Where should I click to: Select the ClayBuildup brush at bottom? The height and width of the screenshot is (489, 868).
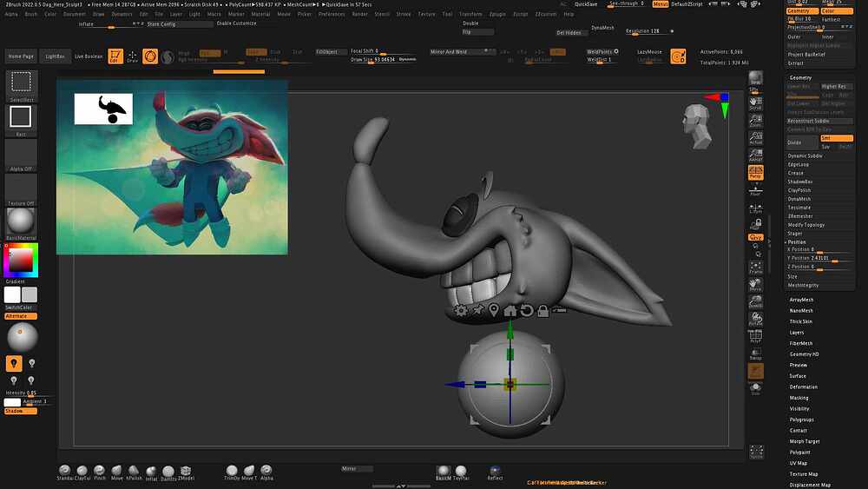(x=82, y=472)
